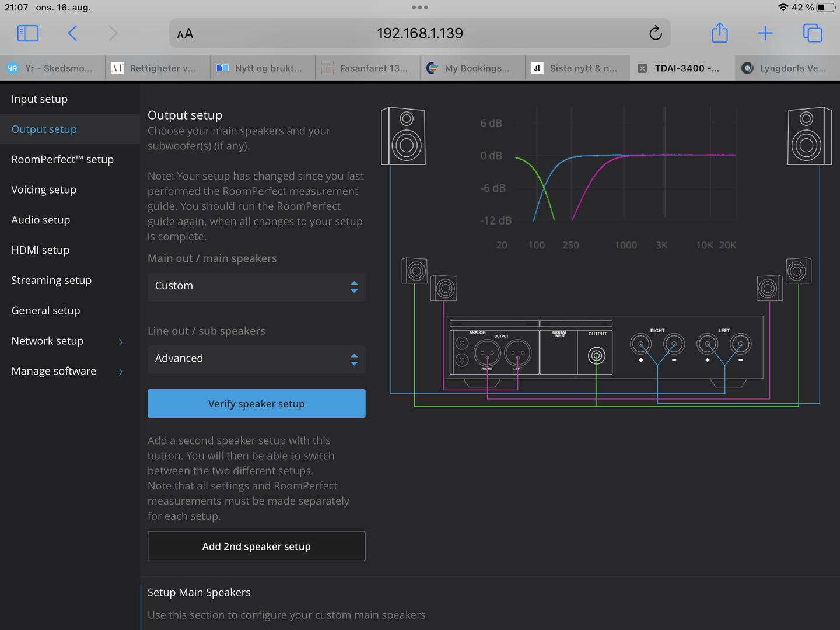
Task: Click the Setup Main Speakers heading
Action: [x=199, y=593]
